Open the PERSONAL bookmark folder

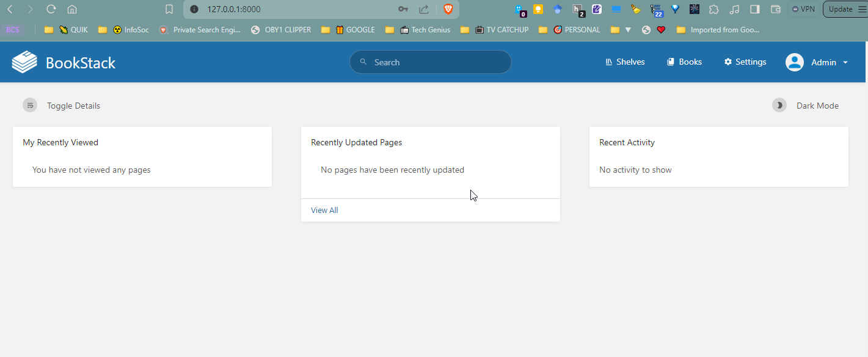(x=577, y=29)
